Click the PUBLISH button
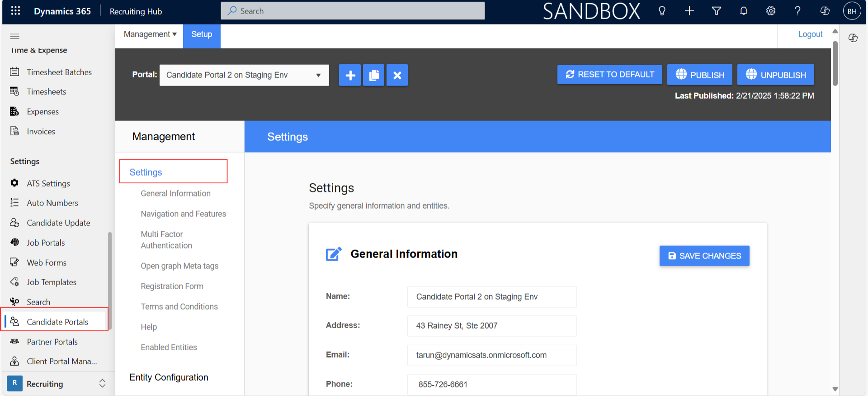Screen dimensions: 868x396 [x=700, y=75]
